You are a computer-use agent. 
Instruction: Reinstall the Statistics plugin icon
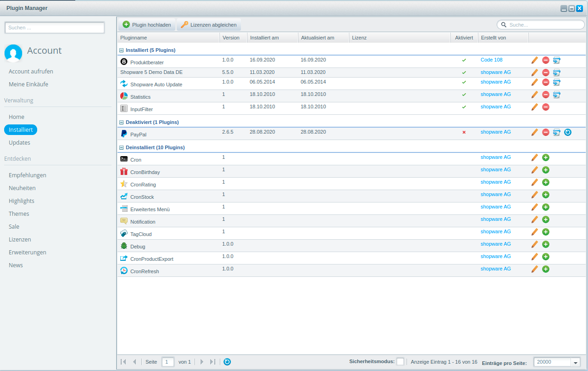coord(557,95)
